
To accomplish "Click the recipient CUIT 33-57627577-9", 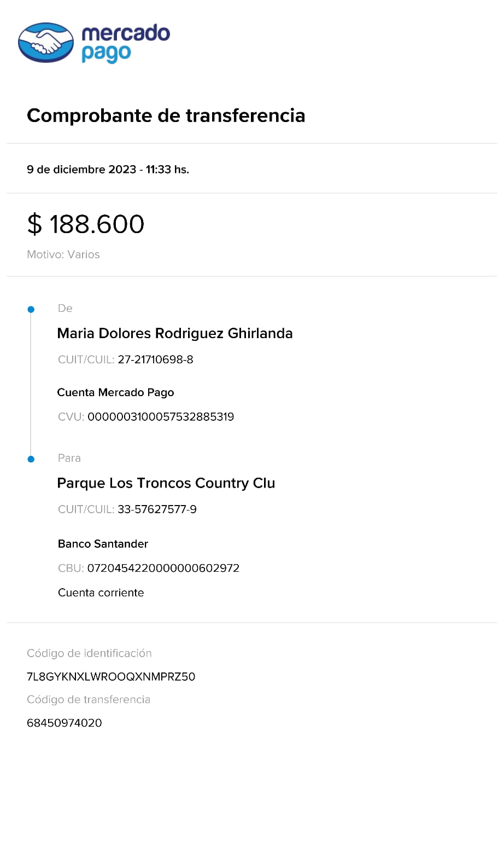I will click(157, 509).
